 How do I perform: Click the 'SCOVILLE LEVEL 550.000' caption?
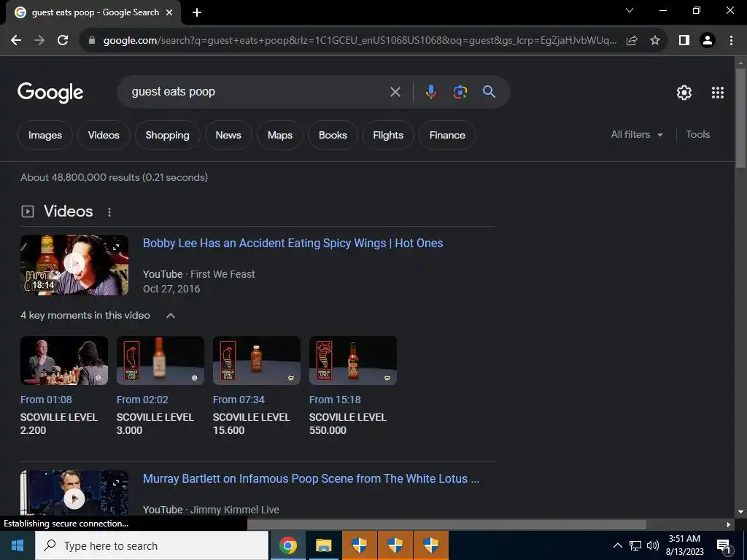348,424
